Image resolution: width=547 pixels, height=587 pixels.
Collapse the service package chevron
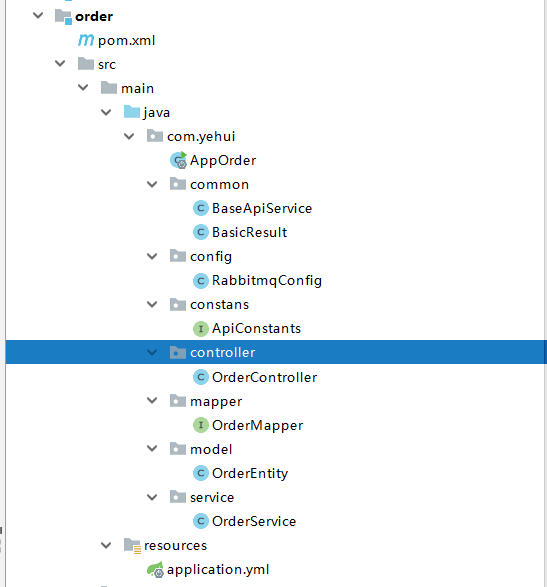[x=152, y=497]
